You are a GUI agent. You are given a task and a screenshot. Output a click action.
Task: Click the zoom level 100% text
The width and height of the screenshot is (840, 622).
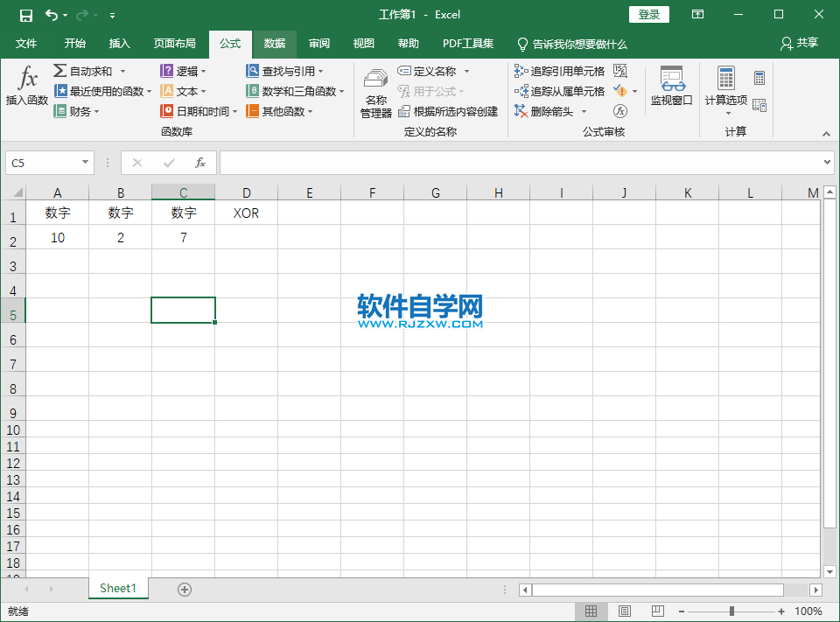(808, 612)
